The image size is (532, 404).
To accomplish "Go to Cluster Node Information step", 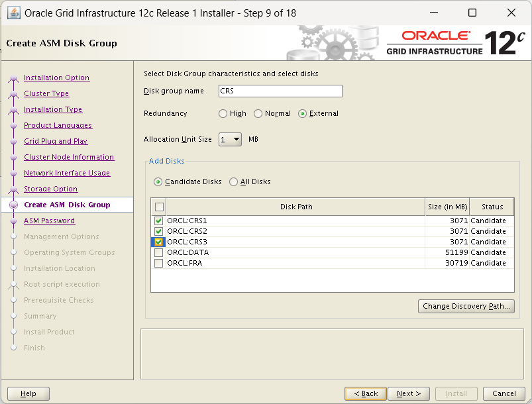I will (x=69, y=158).
